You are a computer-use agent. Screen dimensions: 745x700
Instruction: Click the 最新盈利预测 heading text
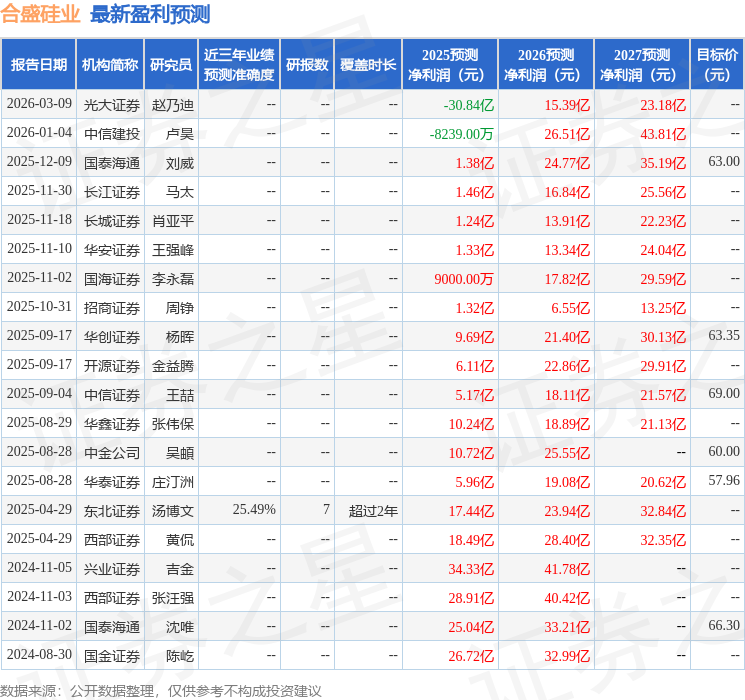click(150, 14)
